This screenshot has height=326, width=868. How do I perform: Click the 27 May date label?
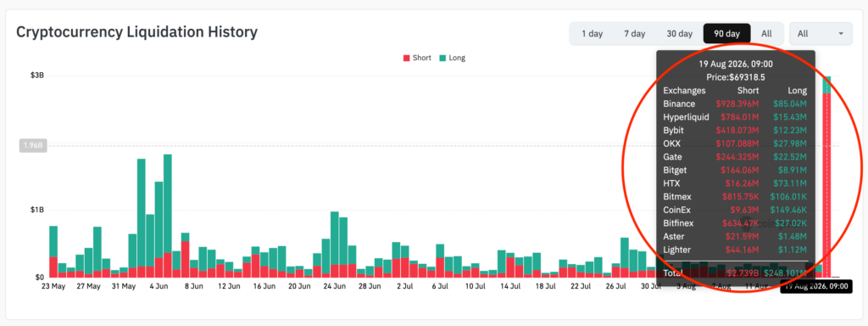(88, 287)
